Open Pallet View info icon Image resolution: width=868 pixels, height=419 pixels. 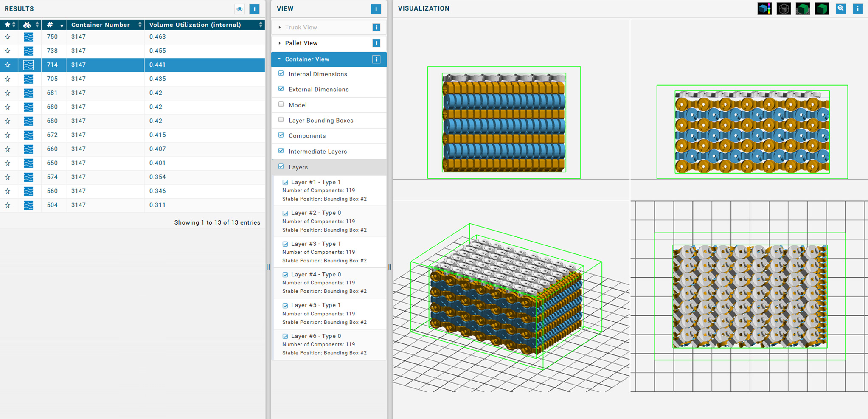376,43
